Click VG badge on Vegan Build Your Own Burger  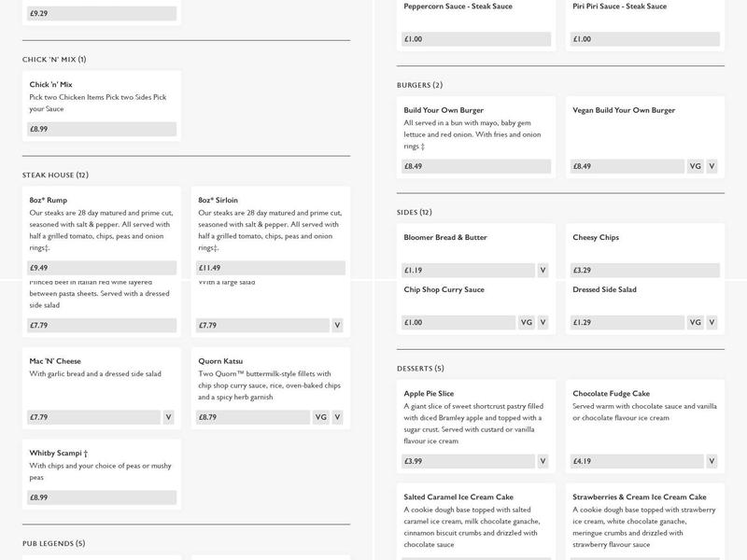695,166
